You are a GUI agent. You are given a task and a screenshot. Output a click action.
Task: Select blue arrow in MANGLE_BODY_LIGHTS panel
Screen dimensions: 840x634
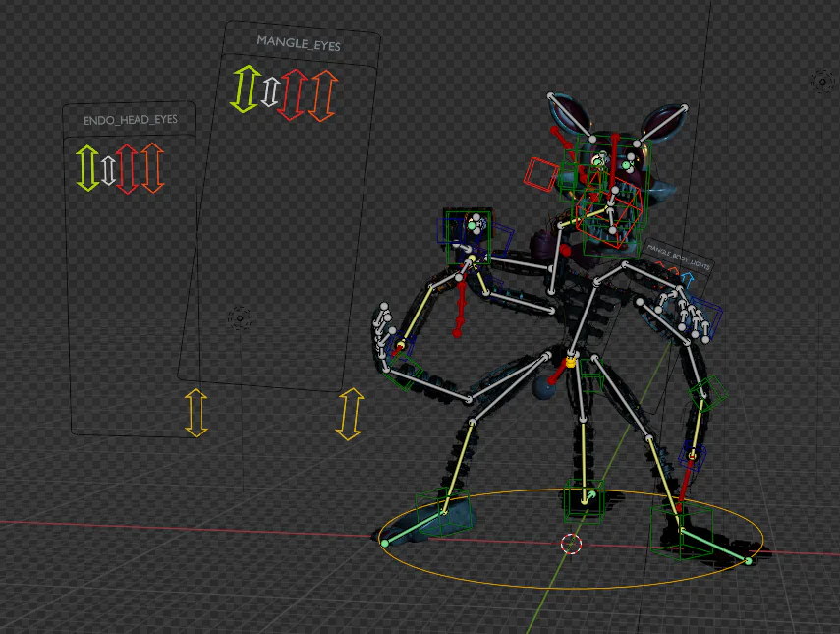[689, 279]
